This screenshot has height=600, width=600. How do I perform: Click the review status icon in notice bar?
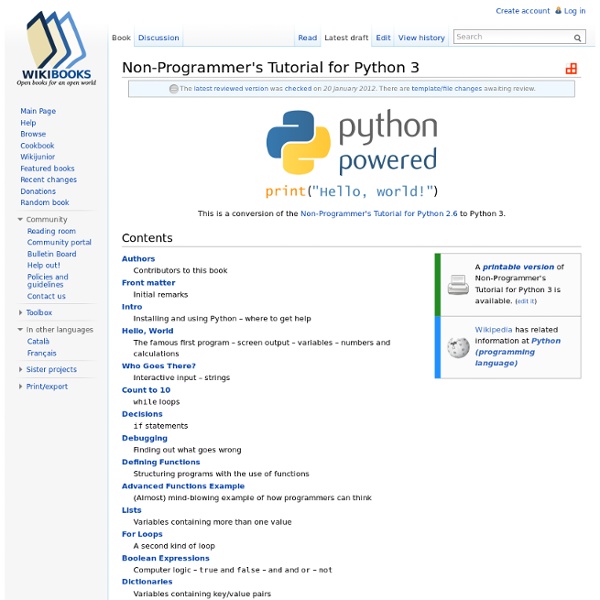[x=174, y=89]
